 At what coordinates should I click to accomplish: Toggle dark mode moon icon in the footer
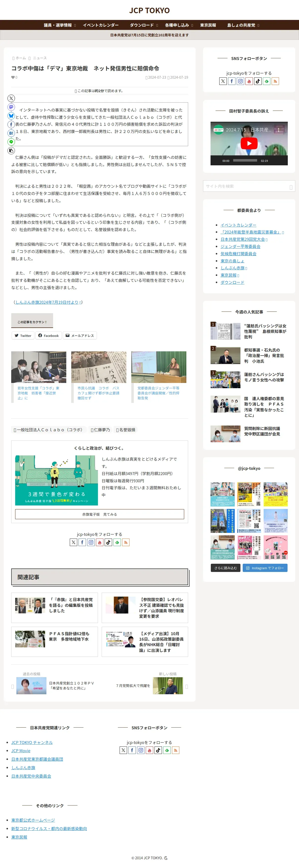coord(166,858)
